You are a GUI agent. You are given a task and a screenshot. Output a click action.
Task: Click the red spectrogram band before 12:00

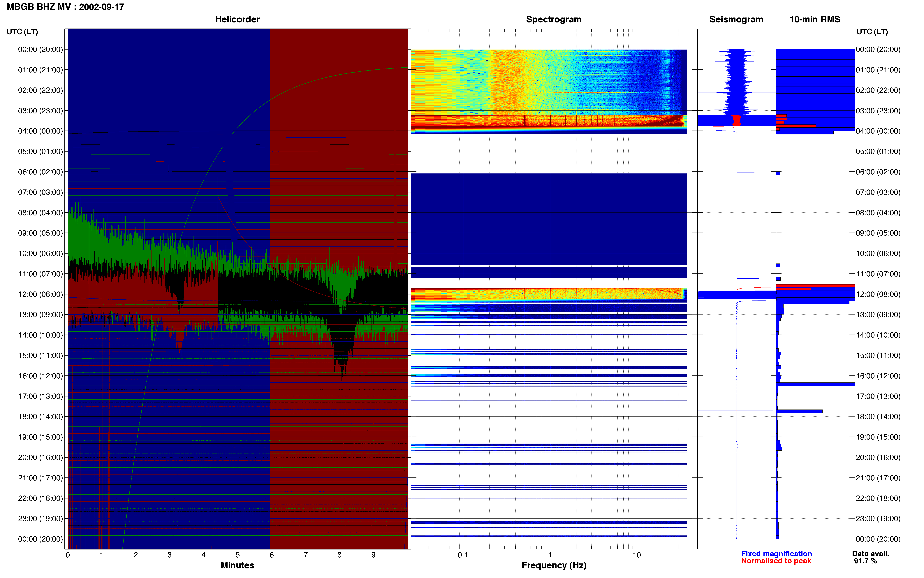point(549,294)
